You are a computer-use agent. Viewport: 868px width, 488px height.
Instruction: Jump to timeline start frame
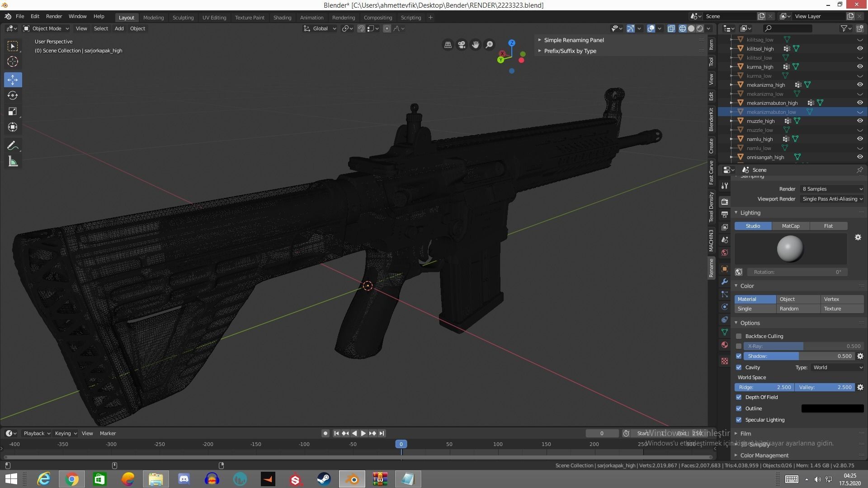(x=336, y=433)
